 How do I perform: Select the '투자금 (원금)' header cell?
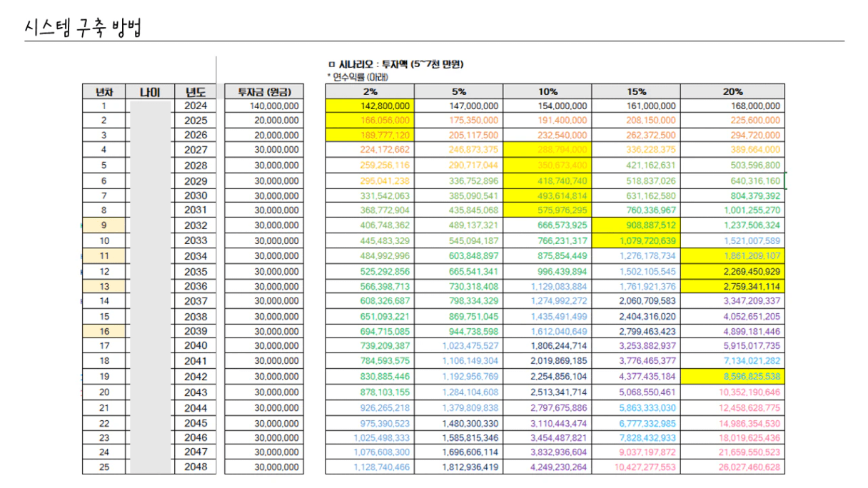click(263, 91)
